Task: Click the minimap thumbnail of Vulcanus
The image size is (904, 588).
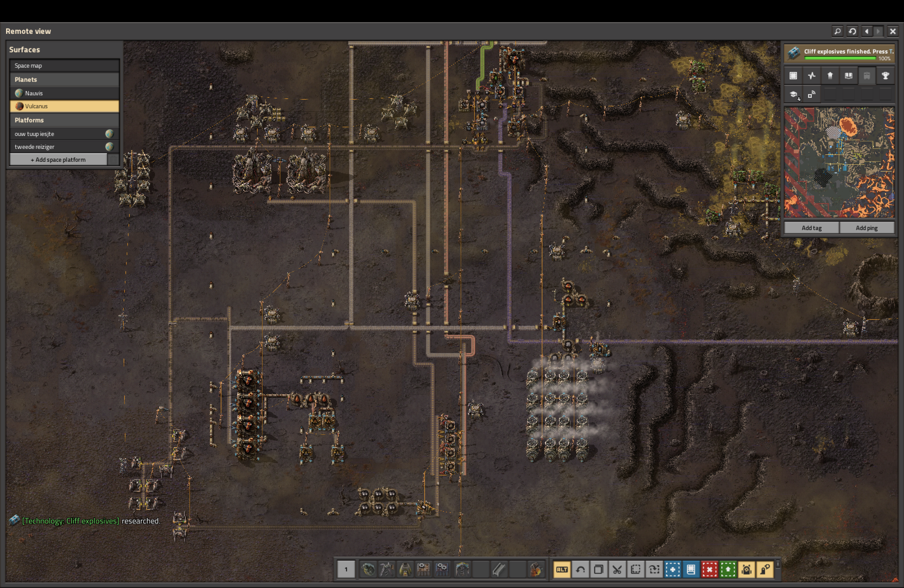Action: click(x=839, y=162)
